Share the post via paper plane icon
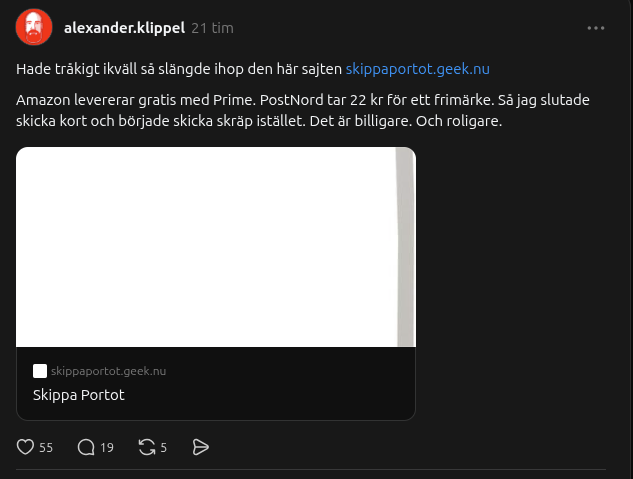The height and width of the screenshot is (479, 633). coord(200,447)
